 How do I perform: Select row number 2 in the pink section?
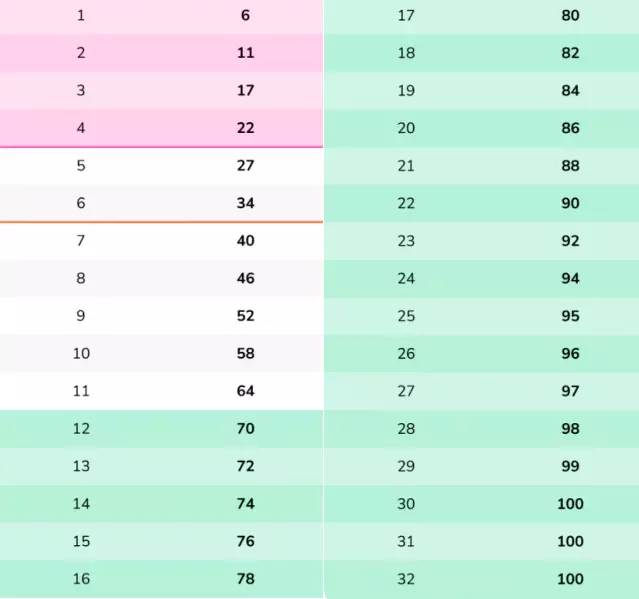pyautogui.click(x=81, y=53)
